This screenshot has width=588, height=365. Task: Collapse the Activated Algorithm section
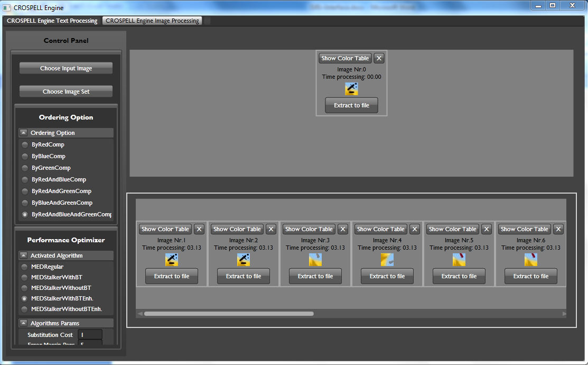pos(24,255)
